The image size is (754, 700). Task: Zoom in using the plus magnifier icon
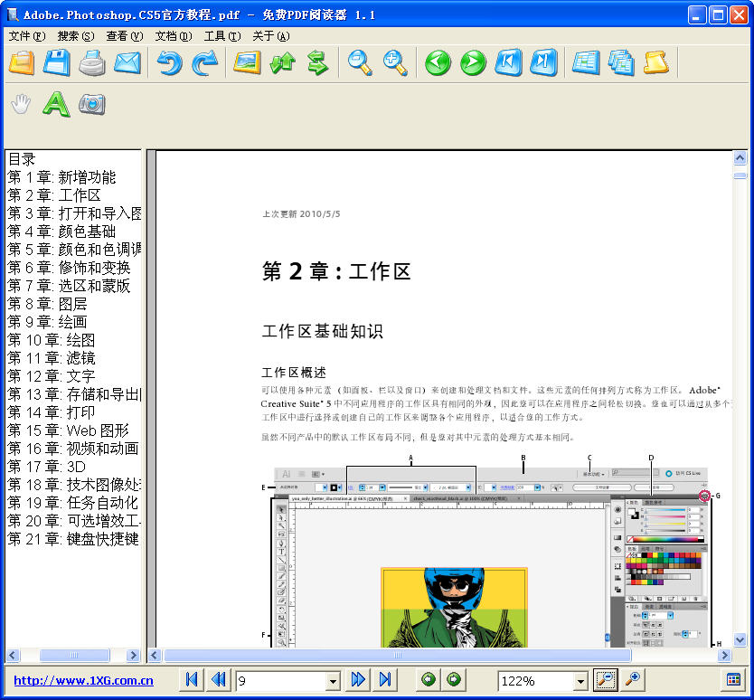click(x=395, y=62)
